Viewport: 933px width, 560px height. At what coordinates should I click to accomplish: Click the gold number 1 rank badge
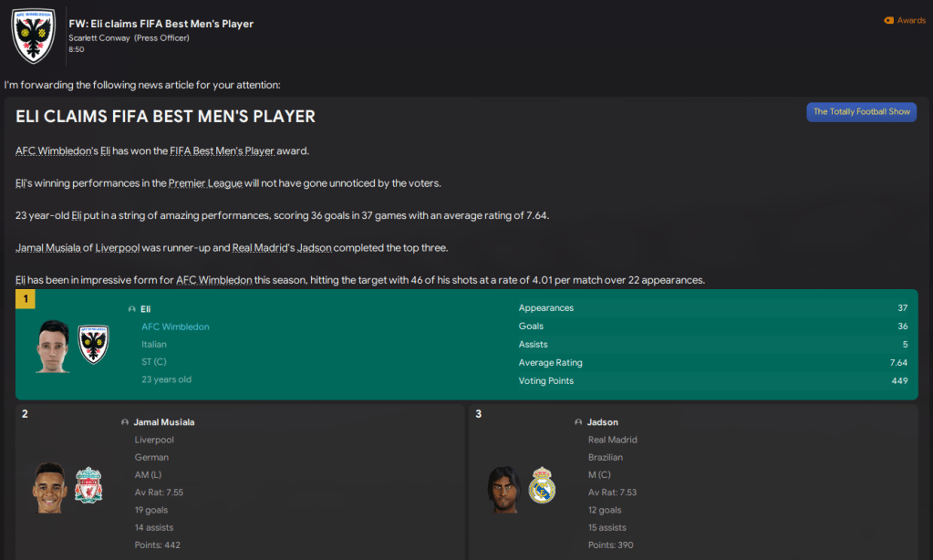point(26,300)
